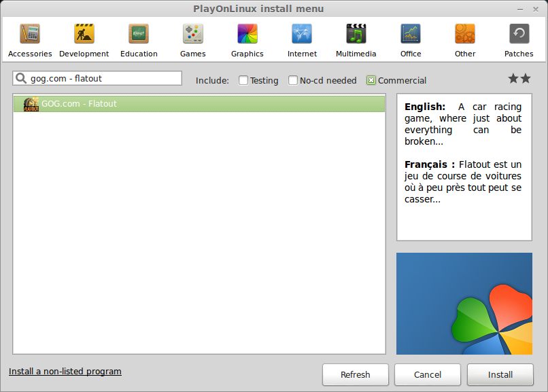This screenshot has width=548, height=392.
Task: Open the Office category
Action: [x=411, y=40]
